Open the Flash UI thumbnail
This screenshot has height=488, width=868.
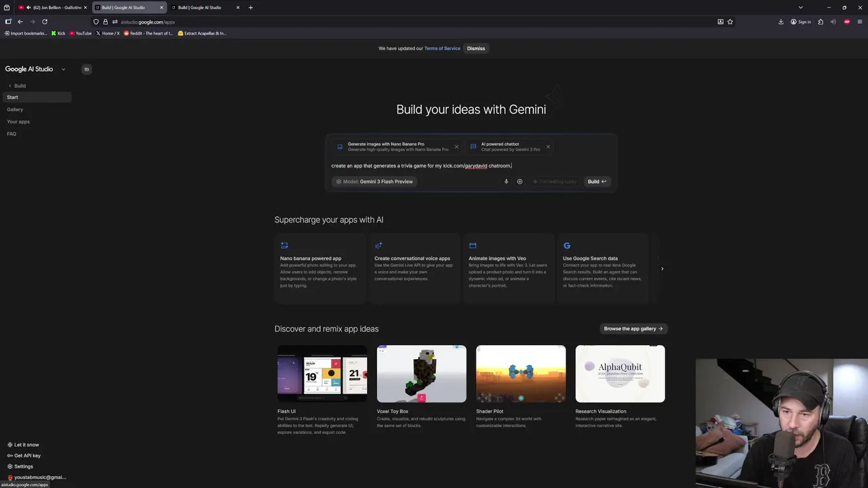pyautogui.click(x=322, y=374)
